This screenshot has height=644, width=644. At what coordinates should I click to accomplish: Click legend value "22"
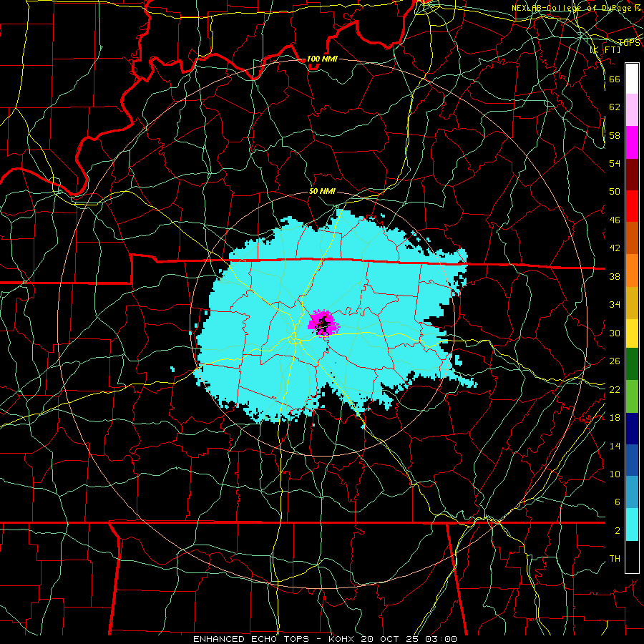coord(615,389)
